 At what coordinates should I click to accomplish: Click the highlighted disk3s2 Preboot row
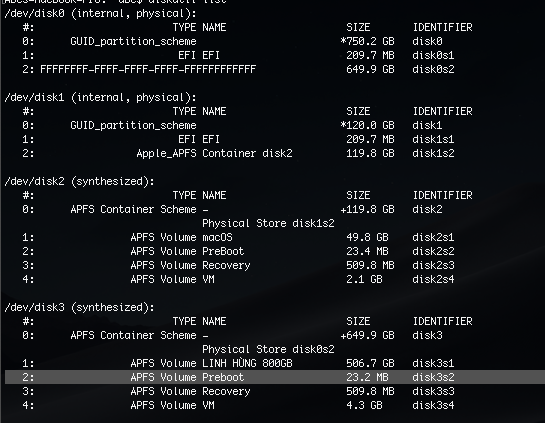click(x=275, y=377)
